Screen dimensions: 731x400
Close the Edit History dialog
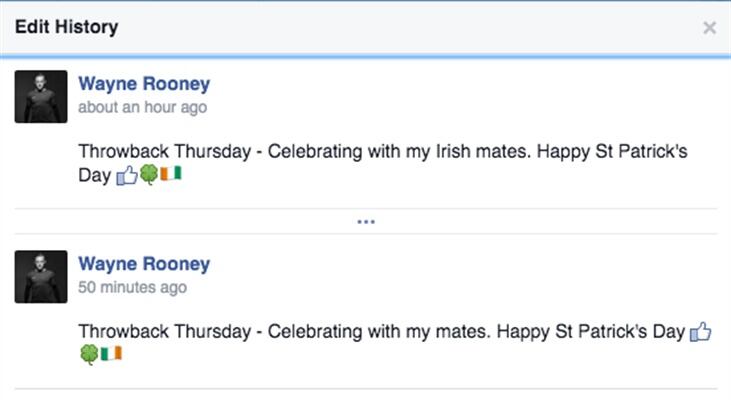pos(710,28)
